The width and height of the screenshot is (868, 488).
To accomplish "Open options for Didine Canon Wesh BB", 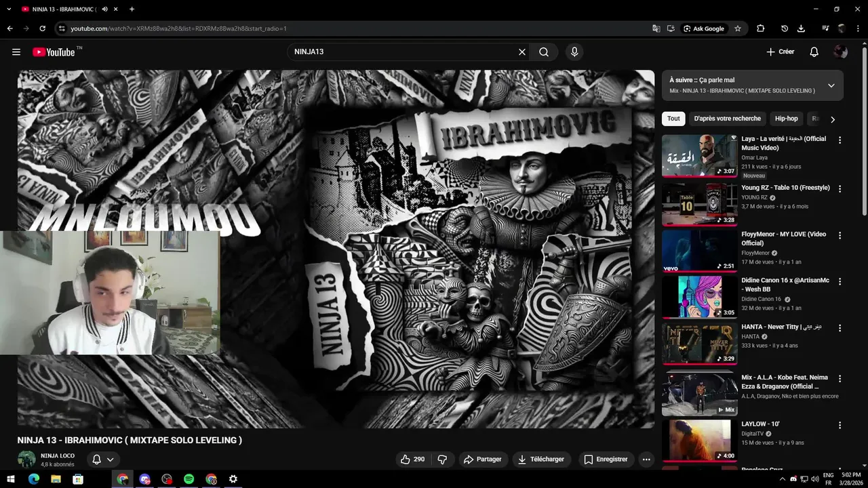I will (840, 281).
